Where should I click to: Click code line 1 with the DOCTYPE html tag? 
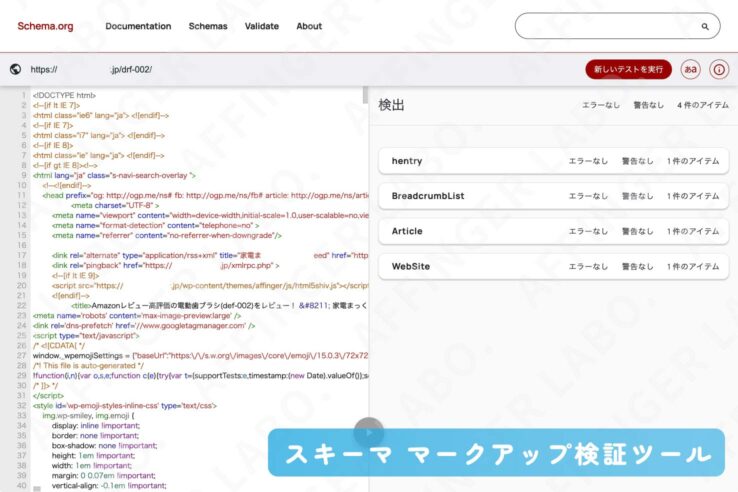click(64, 95)
